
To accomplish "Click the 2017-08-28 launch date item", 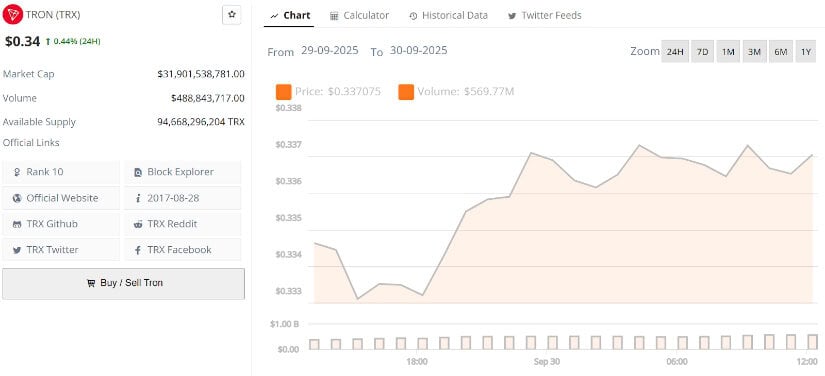I will click(183, 198).
